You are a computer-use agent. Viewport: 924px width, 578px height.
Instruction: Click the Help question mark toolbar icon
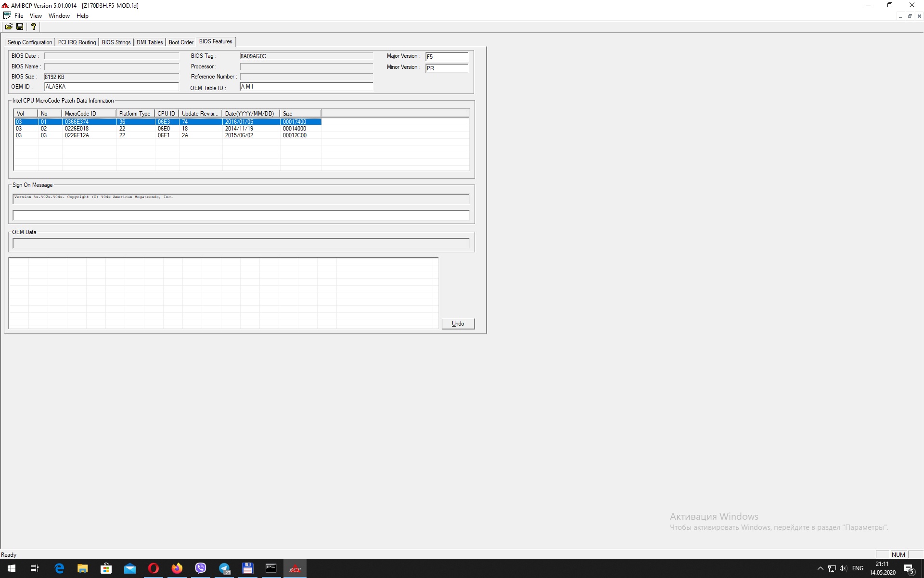[33, 27]
